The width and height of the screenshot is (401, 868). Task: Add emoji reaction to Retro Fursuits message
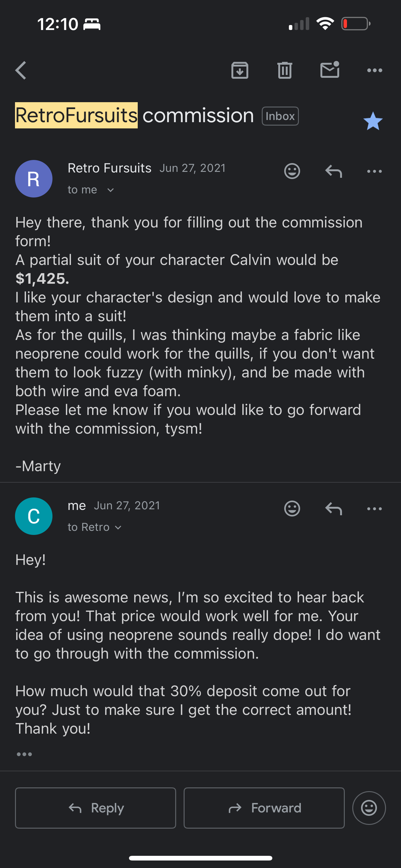point(292,171)
